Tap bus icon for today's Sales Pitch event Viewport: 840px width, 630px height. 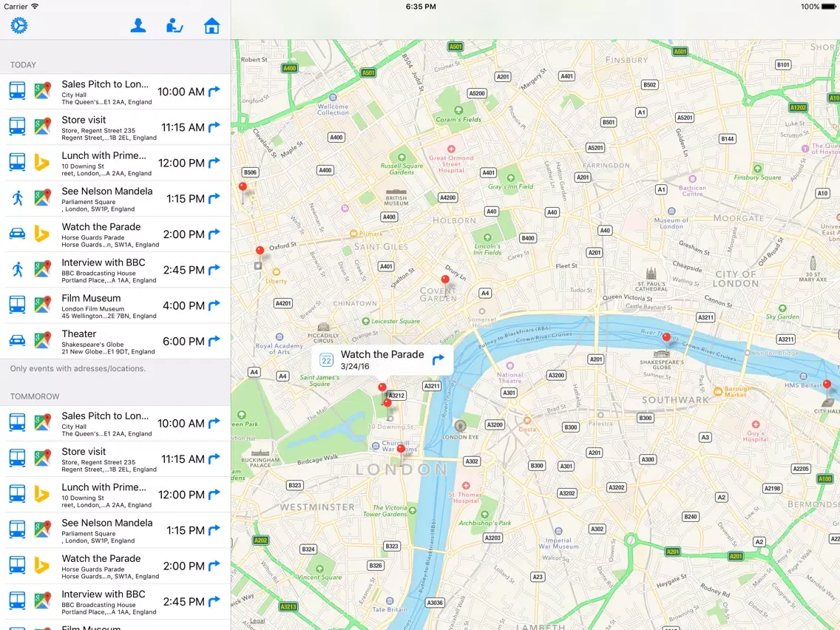click(x=17, y=90)
